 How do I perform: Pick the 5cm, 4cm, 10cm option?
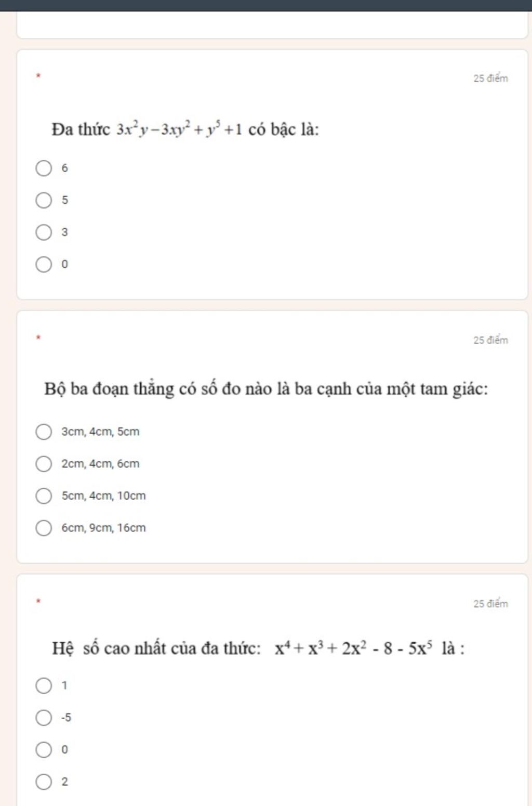44,496
